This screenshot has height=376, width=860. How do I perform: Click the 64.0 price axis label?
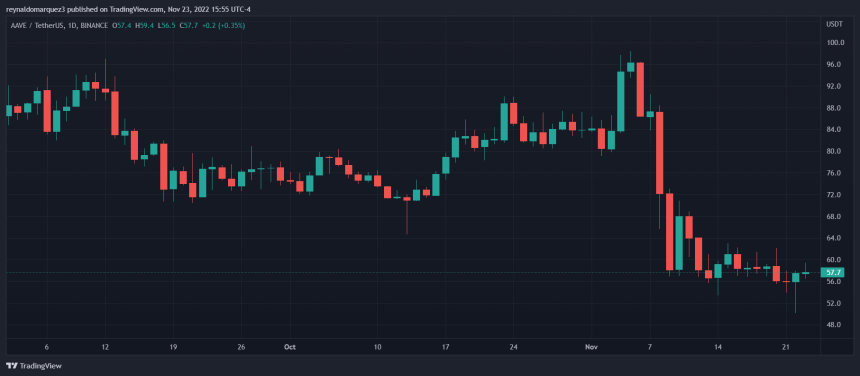(834, 238)
